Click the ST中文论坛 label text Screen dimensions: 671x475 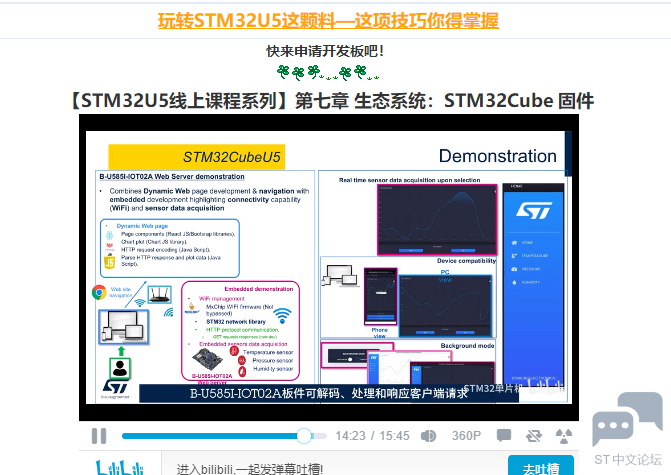click(627, 460)
